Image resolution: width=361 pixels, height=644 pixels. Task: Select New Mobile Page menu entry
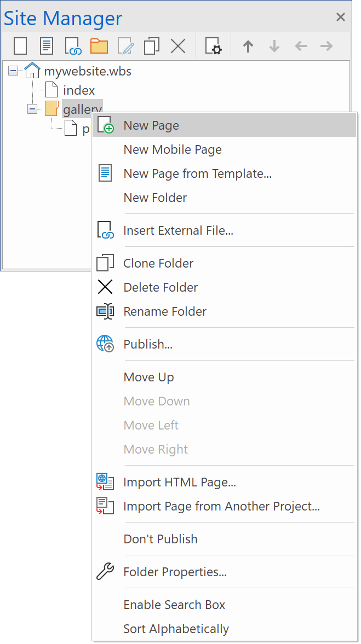point(173,149)
